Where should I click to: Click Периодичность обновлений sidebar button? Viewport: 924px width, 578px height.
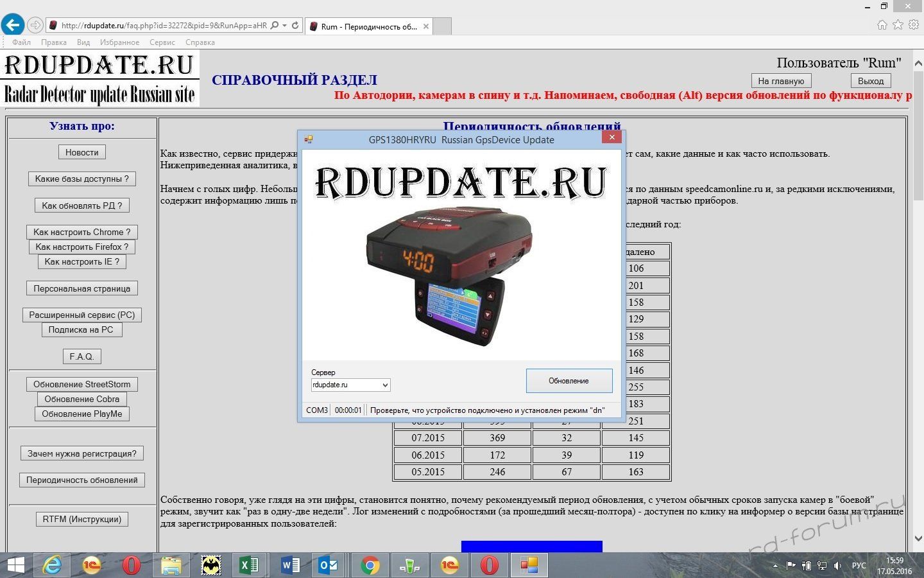(82, 480)
